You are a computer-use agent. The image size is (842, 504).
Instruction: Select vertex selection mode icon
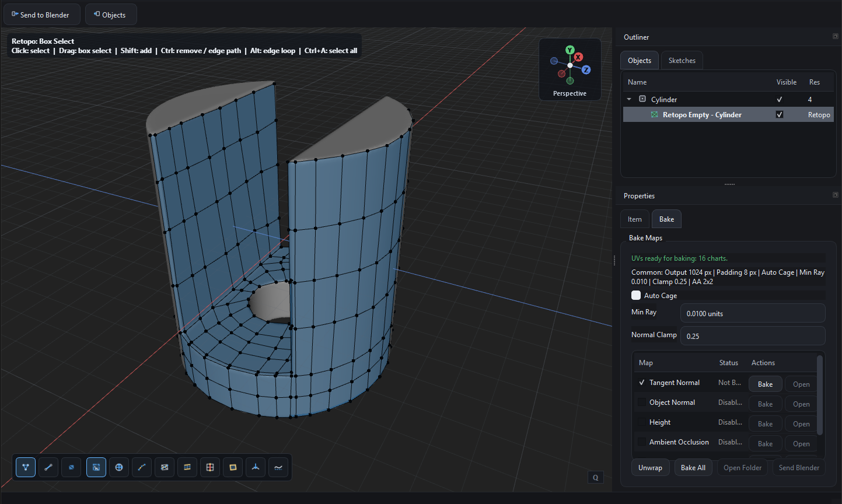tap(26, 467)
